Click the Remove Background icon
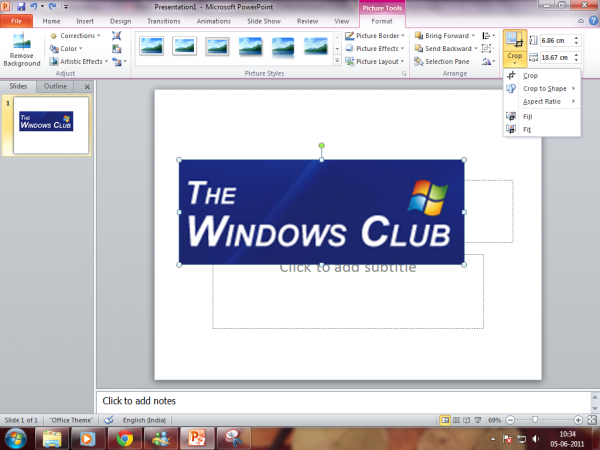600x450 pixels. coord(21,50)
